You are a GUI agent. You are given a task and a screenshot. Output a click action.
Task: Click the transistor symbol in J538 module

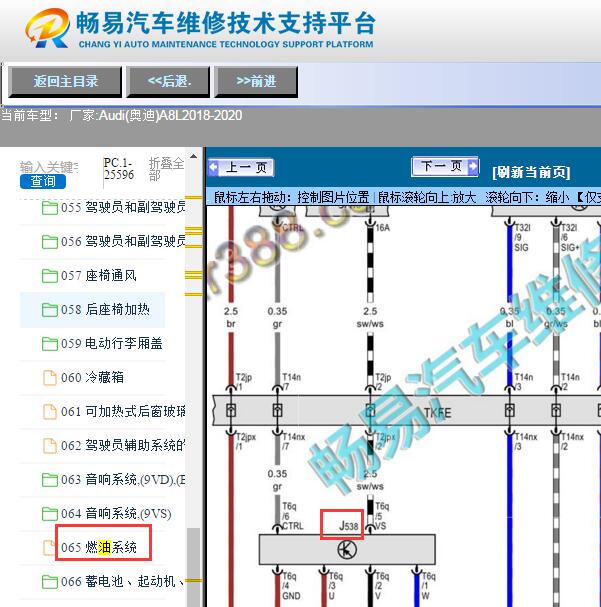tap(347, 550)
